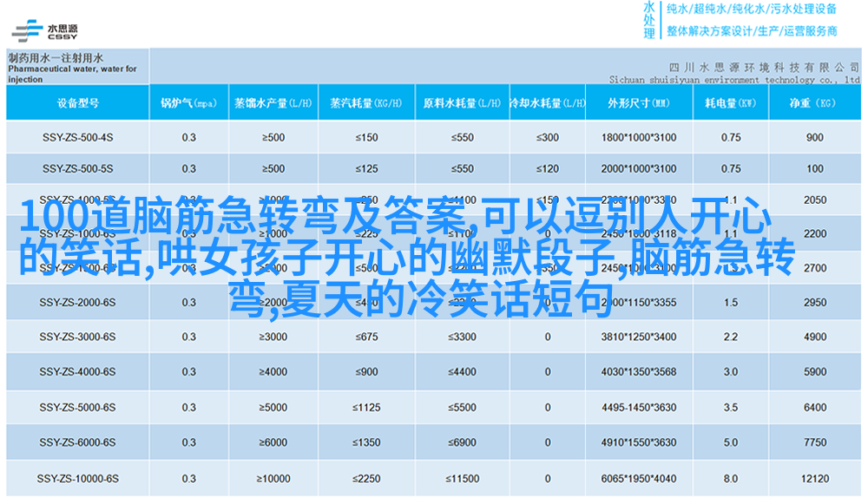
Task: Click the 外形尺寸(MM) column header
Action: (638, 102)
